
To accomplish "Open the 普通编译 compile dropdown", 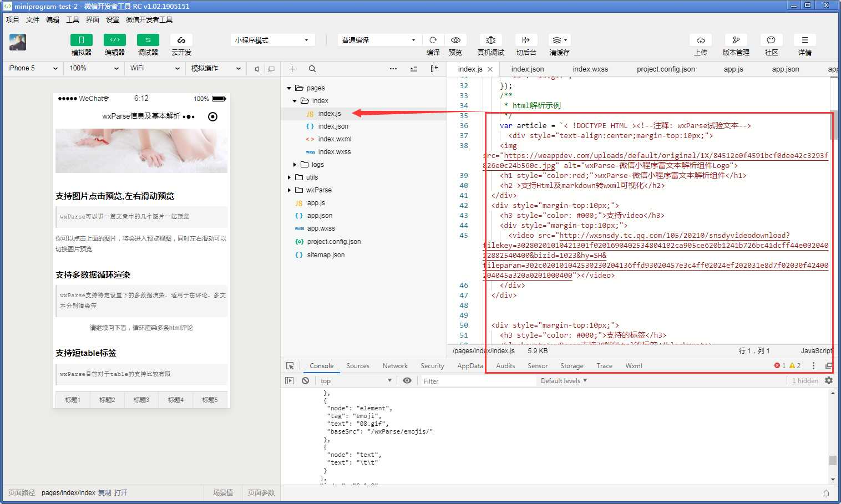I will (379, 40).
